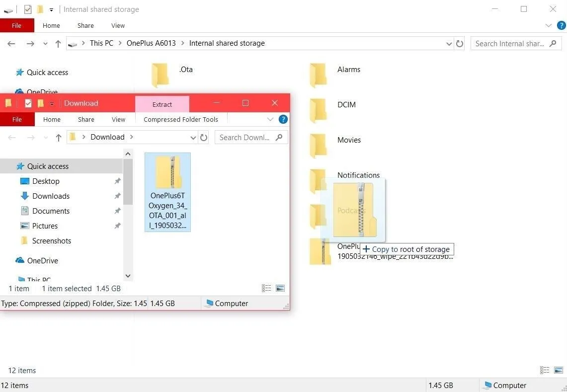Click Download breadcrumb in Download address bar
Viewport: 567px width, 392px height.
click(x=107, y=137)
